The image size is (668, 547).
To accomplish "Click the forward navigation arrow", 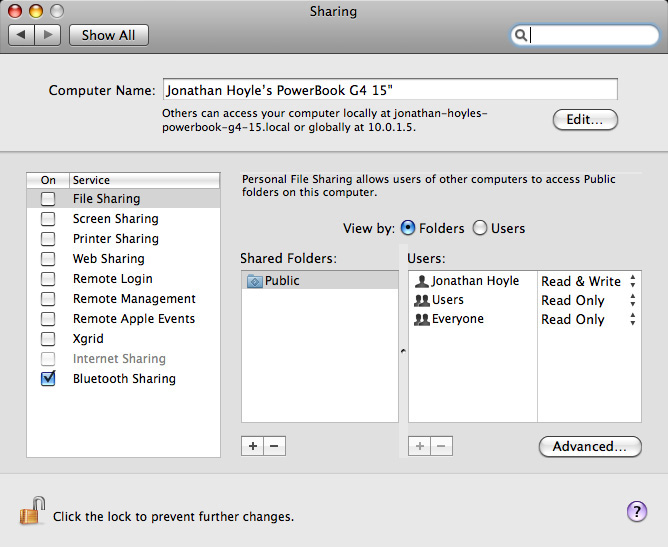I will coord(48,35).
